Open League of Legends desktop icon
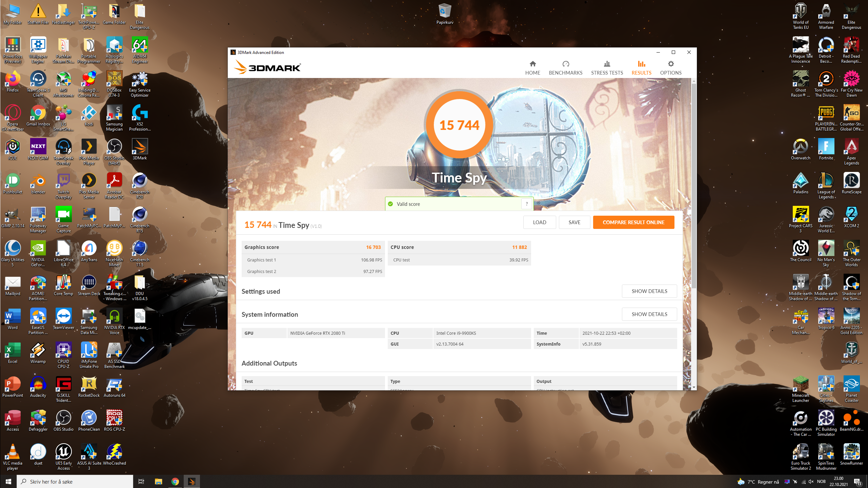Viewport: 868px width, 488px height. point(826,186)
